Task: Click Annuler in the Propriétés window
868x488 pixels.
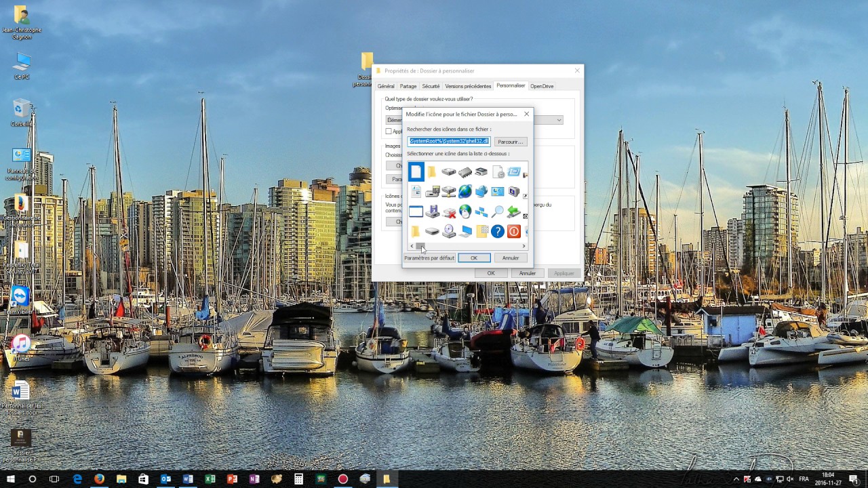Action: [528, 273]
